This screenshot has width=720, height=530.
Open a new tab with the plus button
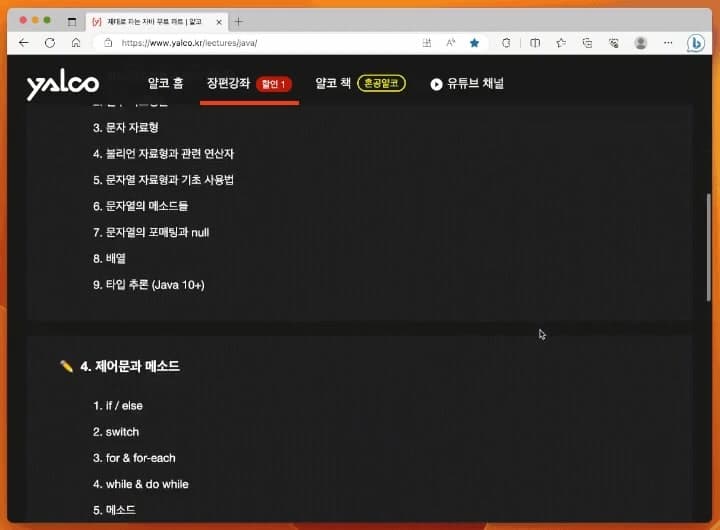coord(238,21)
